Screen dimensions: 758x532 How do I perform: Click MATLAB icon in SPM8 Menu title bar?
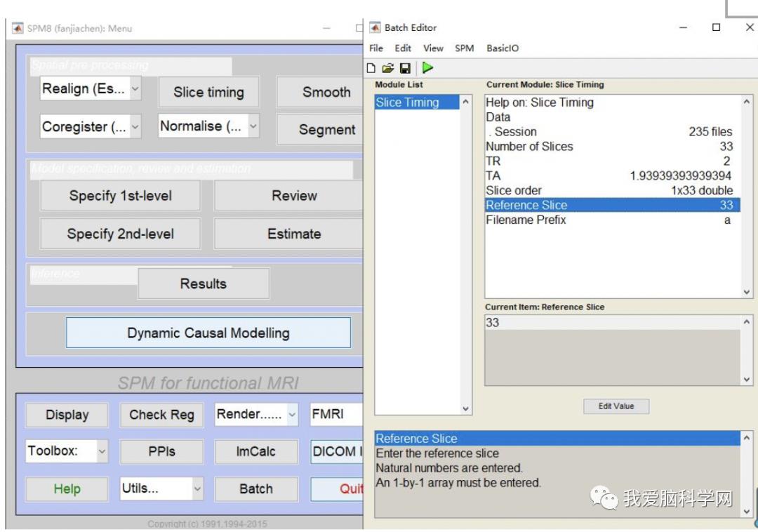[x=18, y=29]
